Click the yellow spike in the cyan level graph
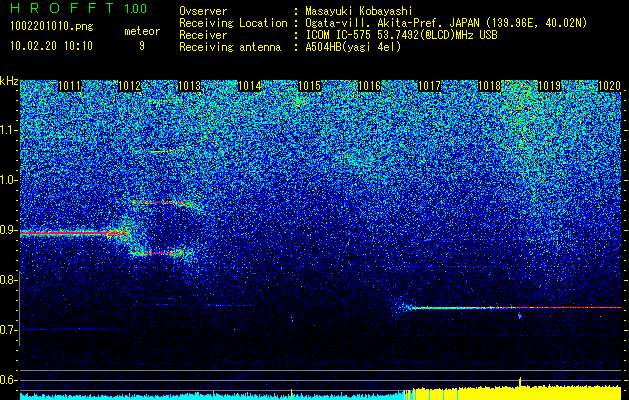 (x=291, y=393)
